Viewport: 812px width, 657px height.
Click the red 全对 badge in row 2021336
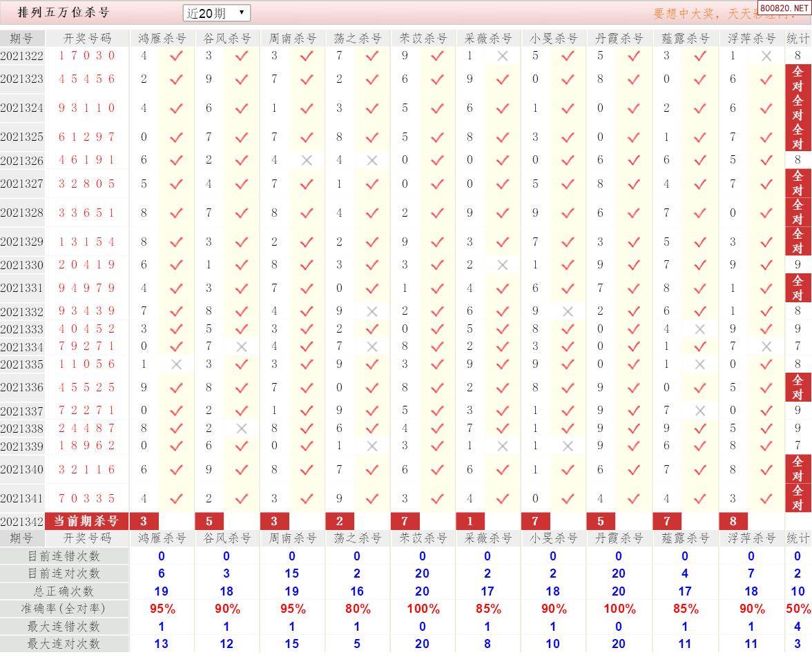tap(798, 387)
